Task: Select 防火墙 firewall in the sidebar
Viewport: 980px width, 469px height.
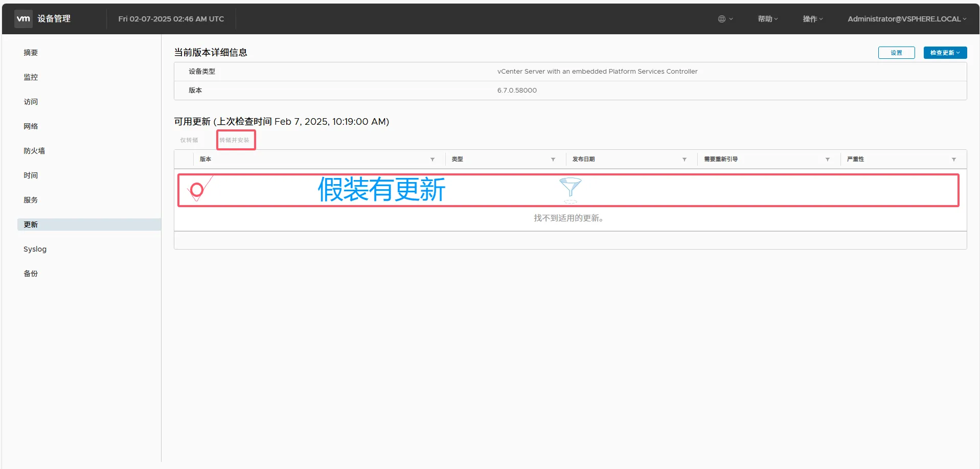Action: pos(34,151)
